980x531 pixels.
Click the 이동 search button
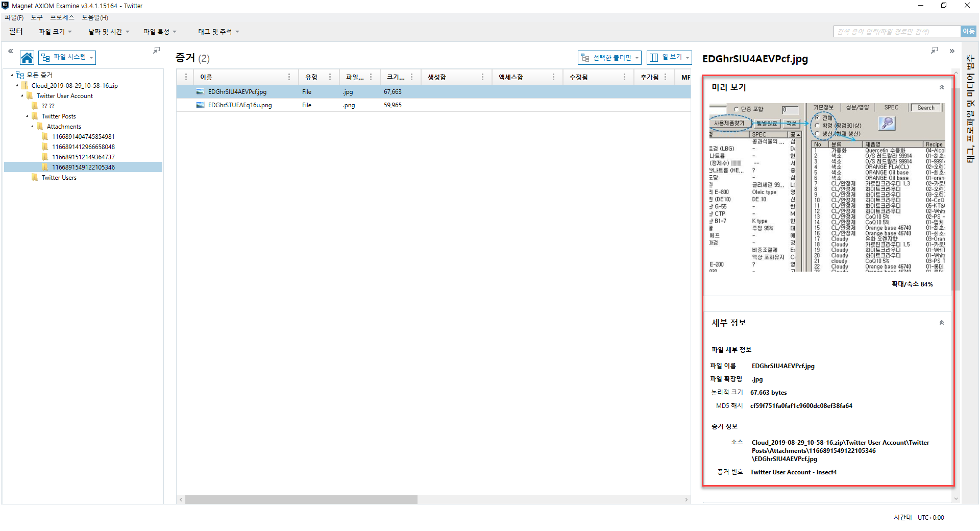[x=968, y=32]
